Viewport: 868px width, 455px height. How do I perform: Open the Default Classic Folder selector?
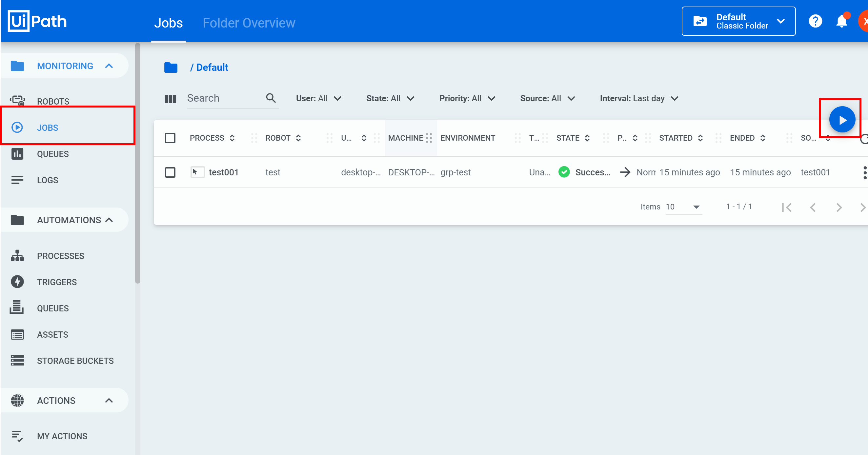[738, 21]
